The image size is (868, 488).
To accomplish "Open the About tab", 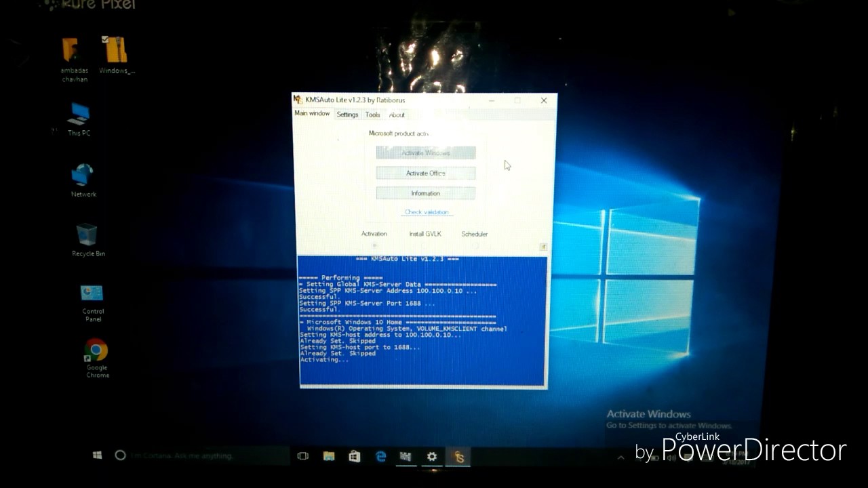I will pyautogui.click(x=397, y=115).
